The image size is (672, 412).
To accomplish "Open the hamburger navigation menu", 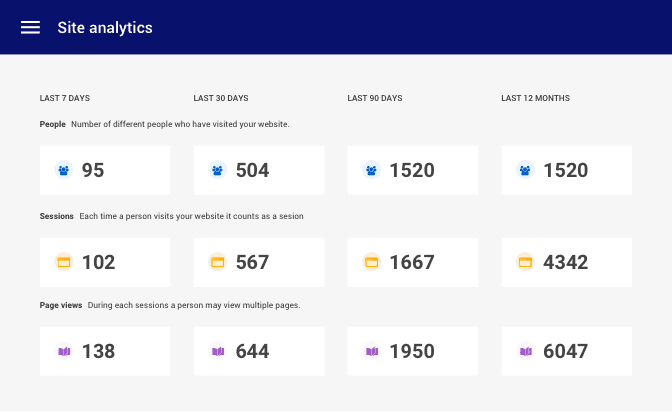I will pos(30,28).
